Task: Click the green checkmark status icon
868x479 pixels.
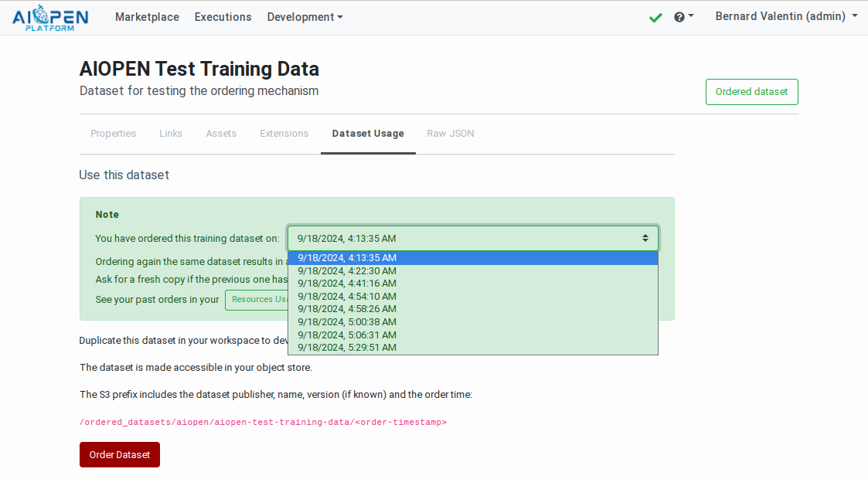Action: (655, 17)
